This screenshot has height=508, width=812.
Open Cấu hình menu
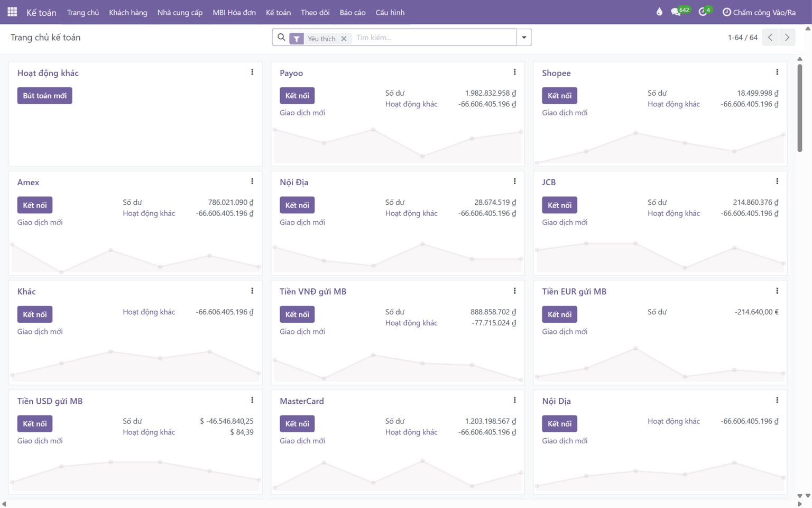(390, 12)
